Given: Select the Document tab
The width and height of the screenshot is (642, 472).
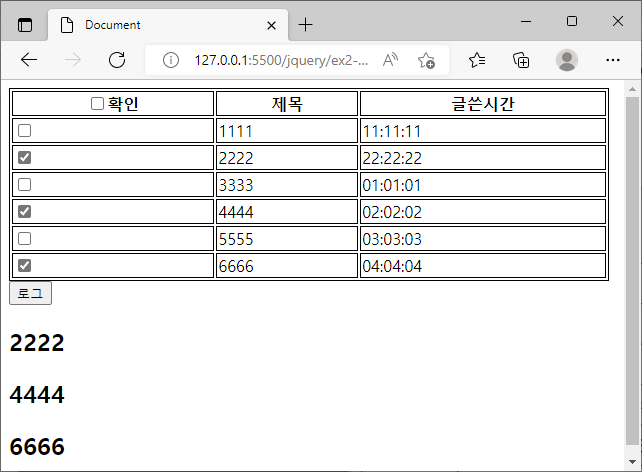Looking at the screenshot, I should (x=168, y=25).
